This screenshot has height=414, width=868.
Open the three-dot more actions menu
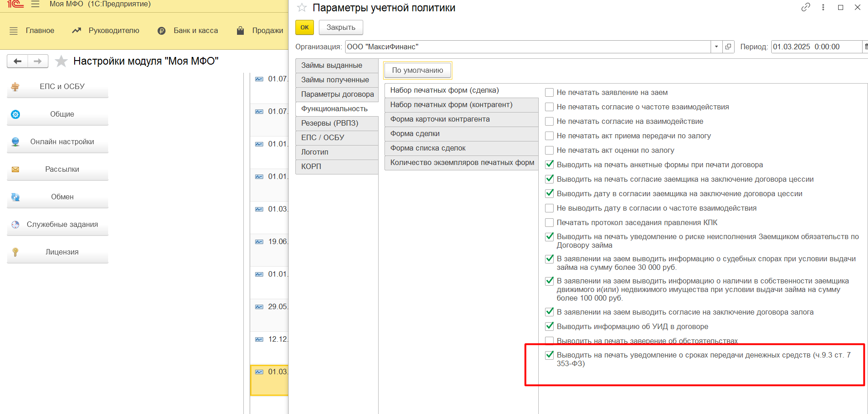point(823,7)
